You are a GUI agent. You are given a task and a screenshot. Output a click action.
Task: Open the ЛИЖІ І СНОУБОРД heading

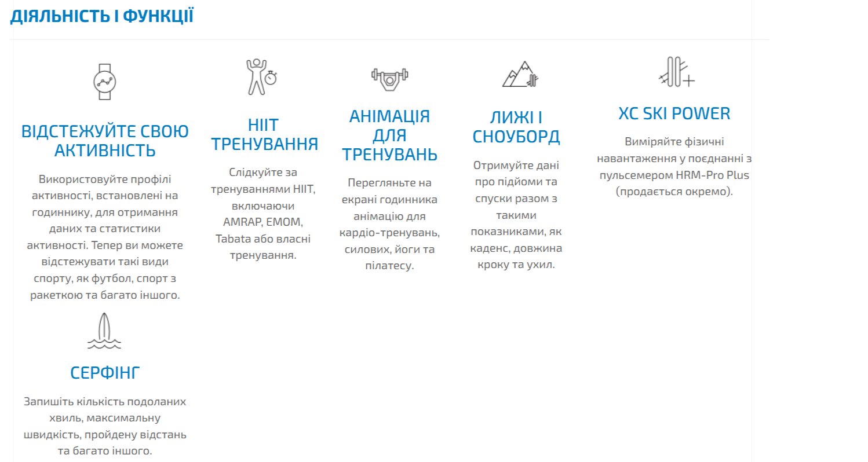(x=516, y=127)
